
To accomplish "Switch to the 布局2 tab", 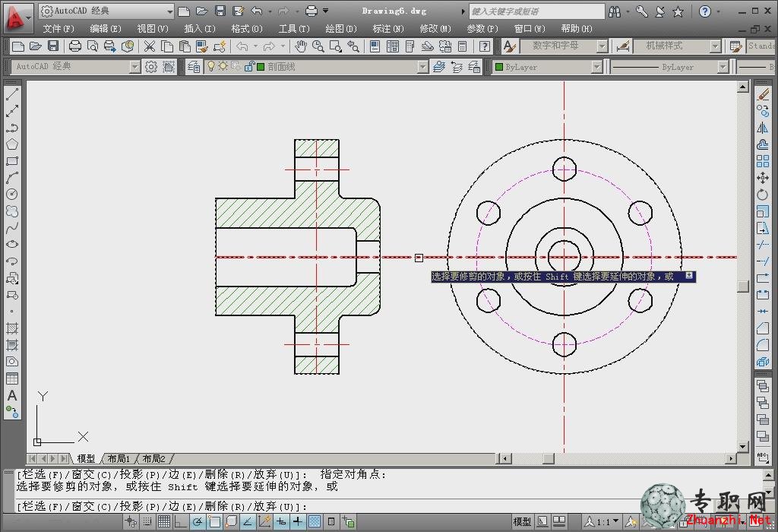I will tap(153, 458).
